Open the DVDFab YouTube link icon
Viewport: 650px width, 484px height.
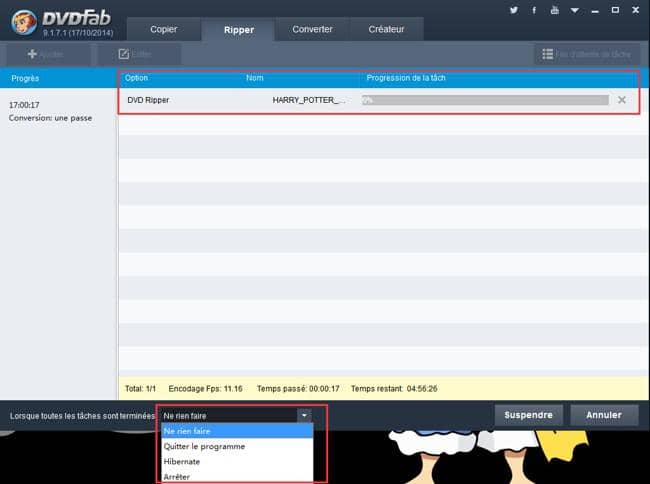555,10
